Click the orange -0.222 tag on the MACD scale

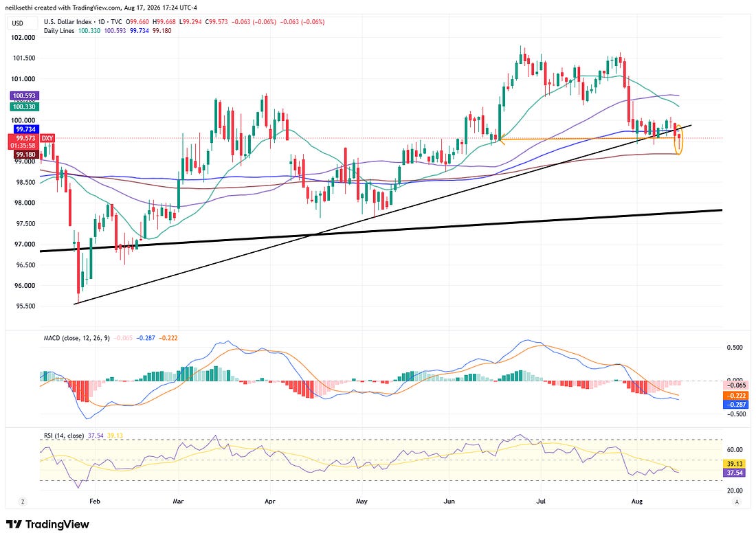point(735,395)
